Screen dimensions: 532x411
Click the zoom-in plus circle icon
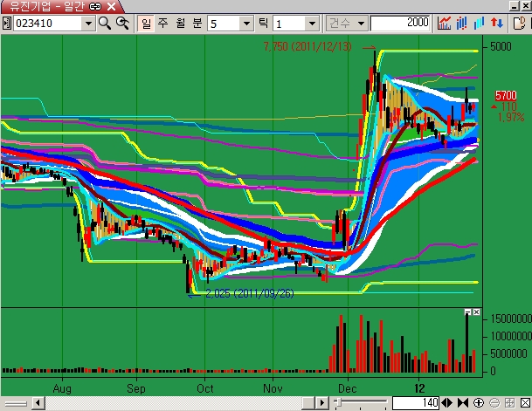coord(477,402)
